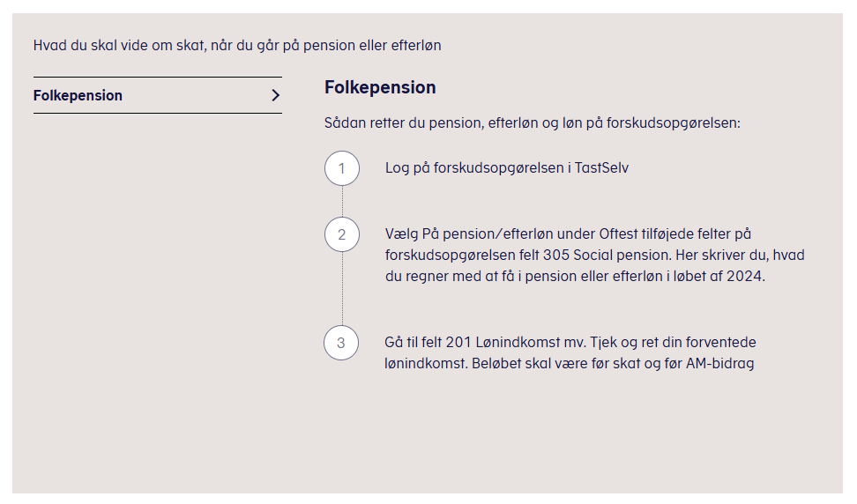Click the chevron arrow beside Folkepension
The image size is (857, 504).
click(x=275, y=95)
